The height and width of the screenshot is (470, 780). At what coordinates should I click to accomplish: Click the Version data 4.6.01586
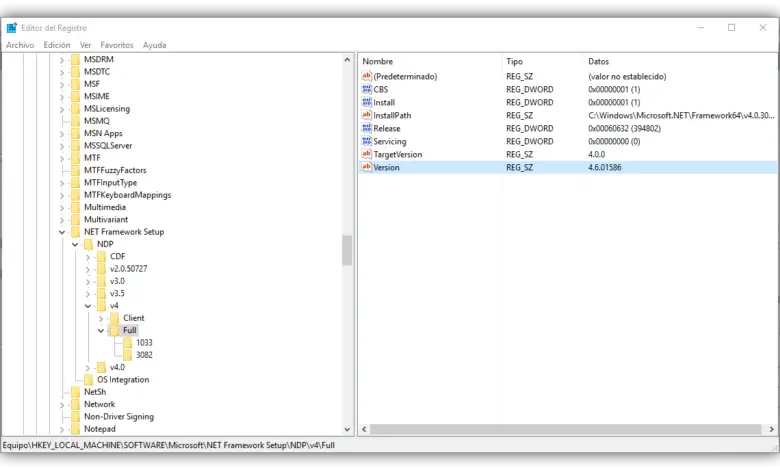click(x=604, y=167)
